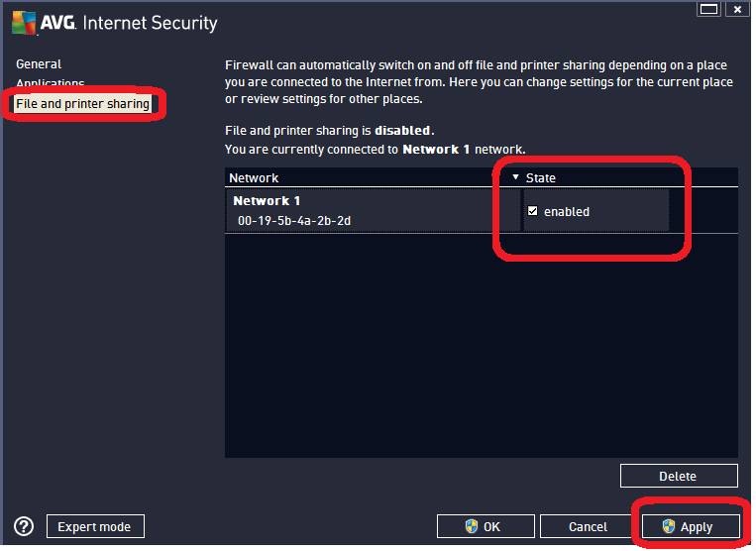This screenshot has height=551, width=756.
Task: Click the State column header label
Action: click(541, 178)
